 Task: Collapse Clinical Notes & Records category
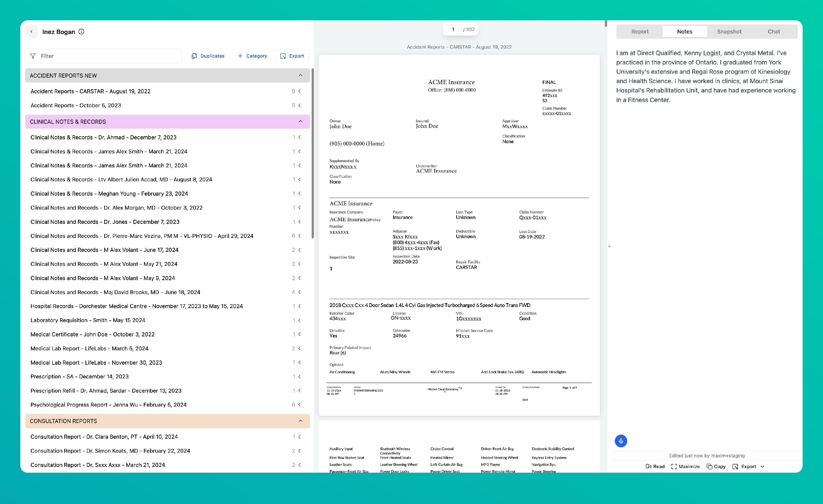click(x=300, y=122)
